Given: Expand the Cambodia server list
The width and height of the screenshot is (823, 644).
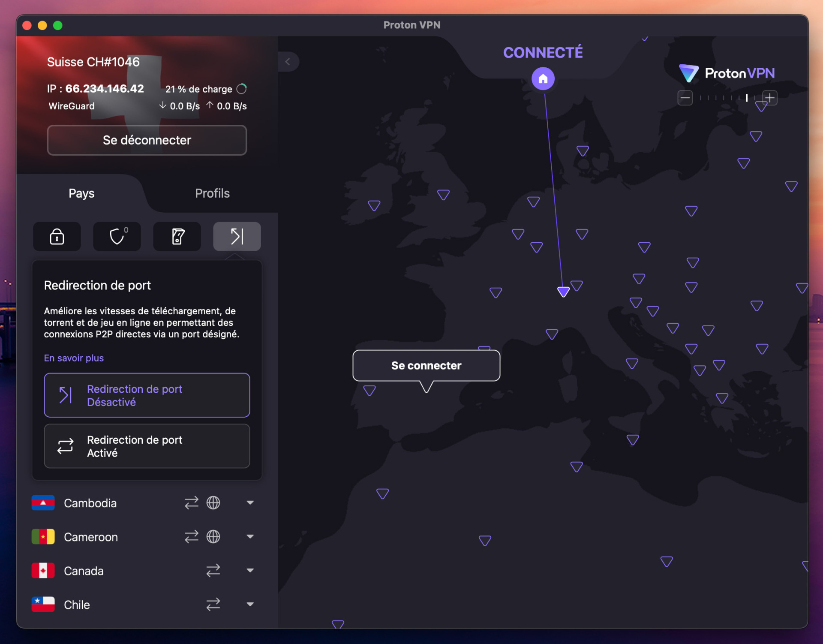Looking at the screenshot, I should coord(250,503).
